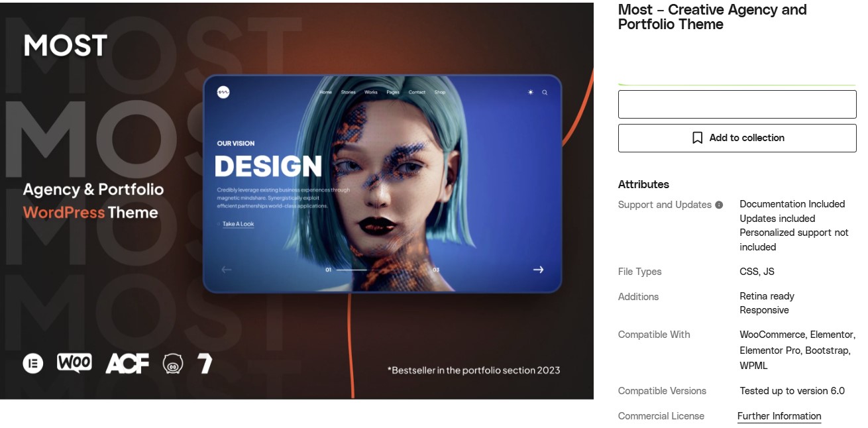The width and height of the screenshot is (868, 428).
Task: Click info icon beside Support and Updates
Action: (719, 205)
